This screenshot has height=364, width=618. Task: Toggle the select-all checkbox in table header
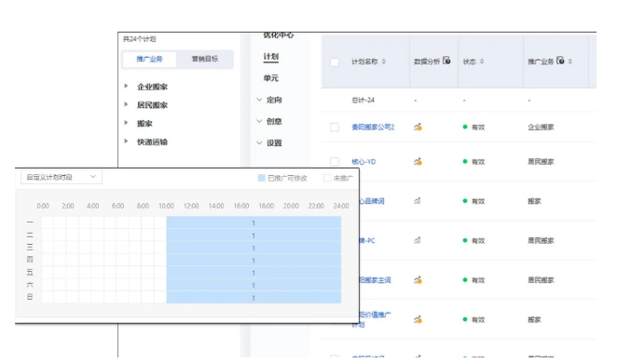pyautogui.click(x=335, y=61)
